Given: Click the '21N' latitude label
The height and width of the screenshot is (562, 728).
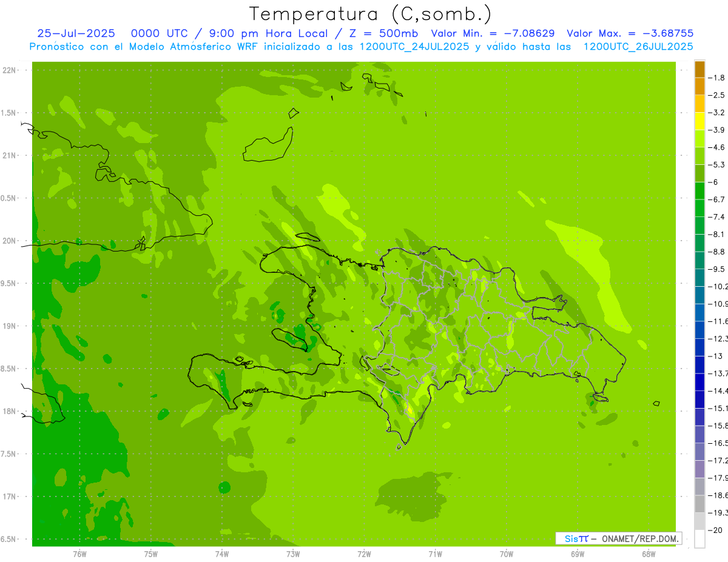Looking at the screenshot, I should (x=10, y=155).
